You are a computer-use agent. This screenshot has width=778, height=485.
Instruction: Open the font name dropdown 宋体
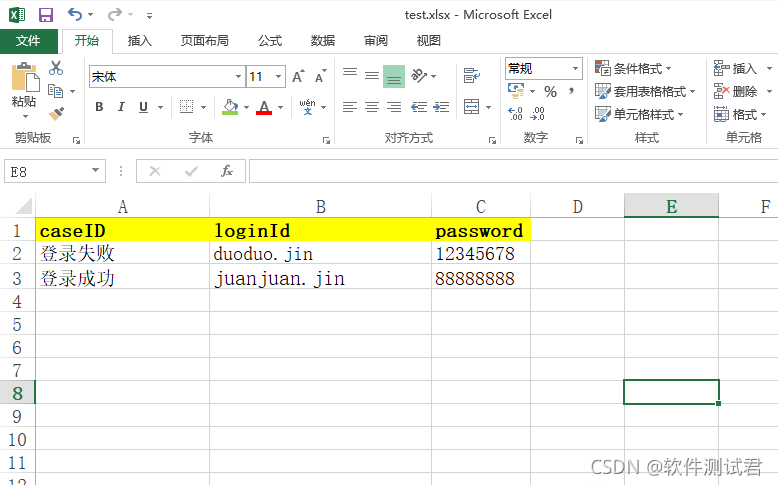(238, 76)
